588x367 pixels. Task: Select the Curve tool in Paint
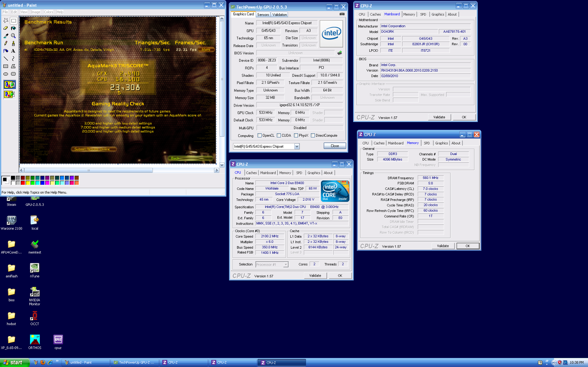pos(14,59)
